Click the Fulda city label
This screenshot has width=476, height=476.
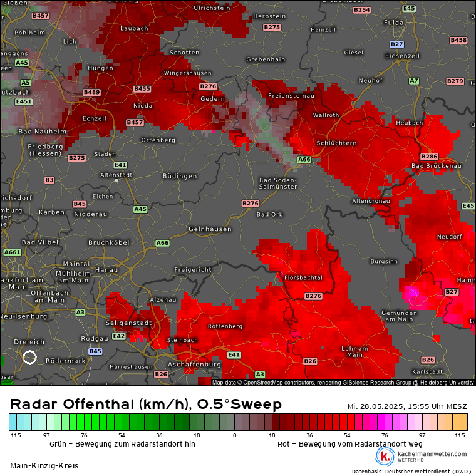click(x=393, y=23)
